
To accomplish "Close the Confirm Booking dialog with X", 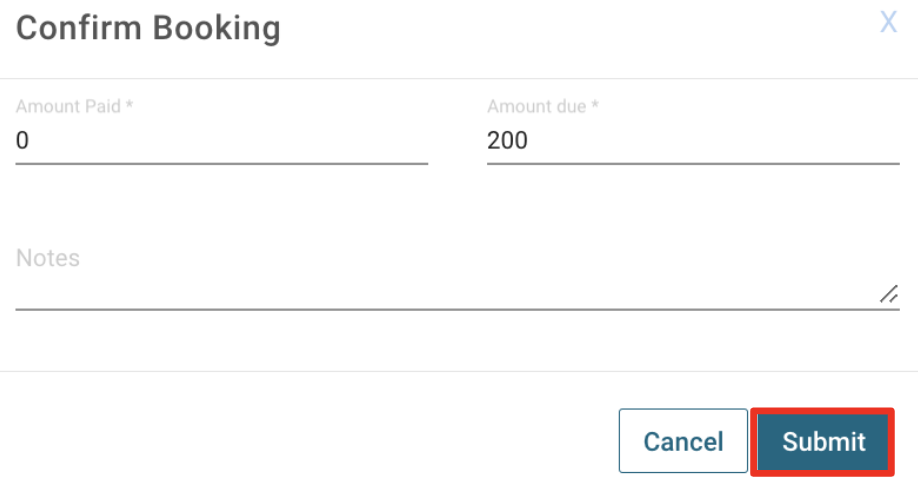I will (x=888, y=22).
